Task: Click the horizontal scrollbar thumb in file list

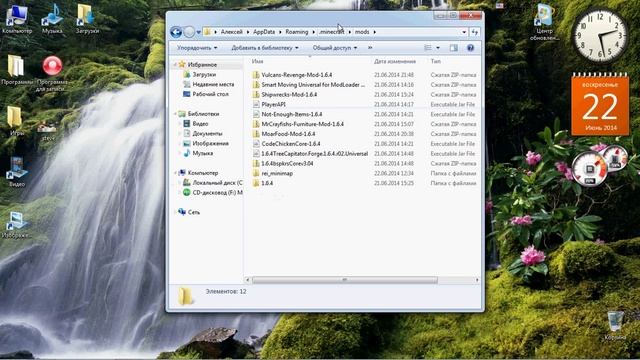Action: [x=344, y=280]
